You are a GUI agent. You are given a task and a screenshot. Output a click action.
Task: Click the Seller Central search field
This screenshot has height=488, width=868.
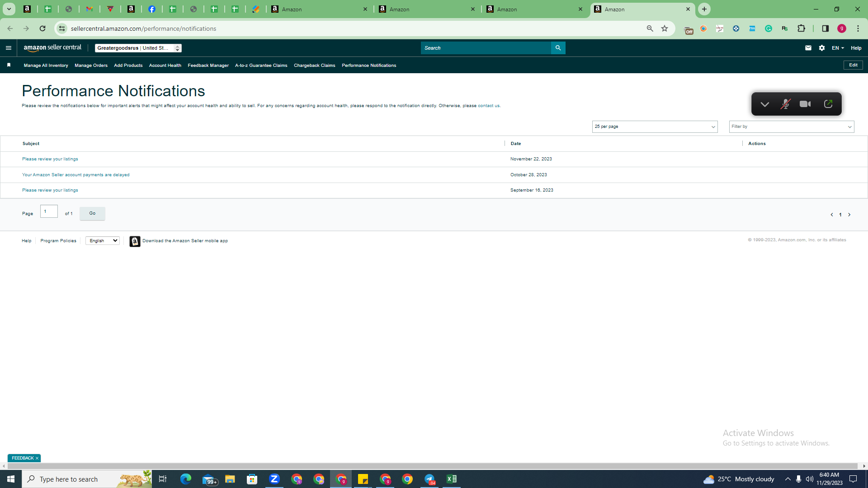pos(486,48)
